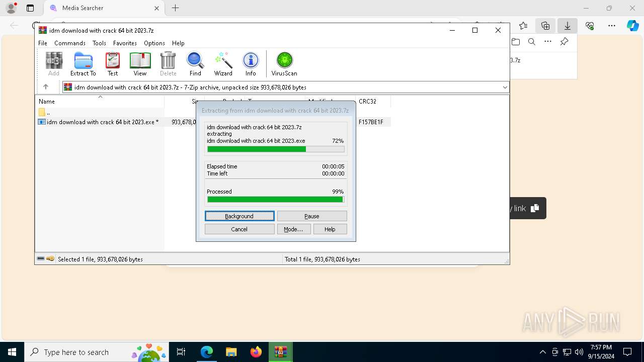Screen dimensions: 644x362
Task: Click the Background button in extraction dialog
Action: [x=239, y=216]
